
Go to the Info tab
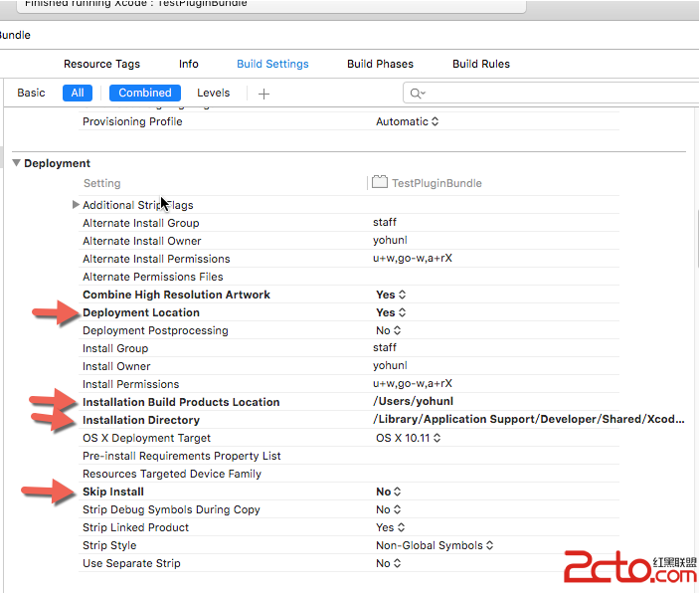tap(189, 64)
